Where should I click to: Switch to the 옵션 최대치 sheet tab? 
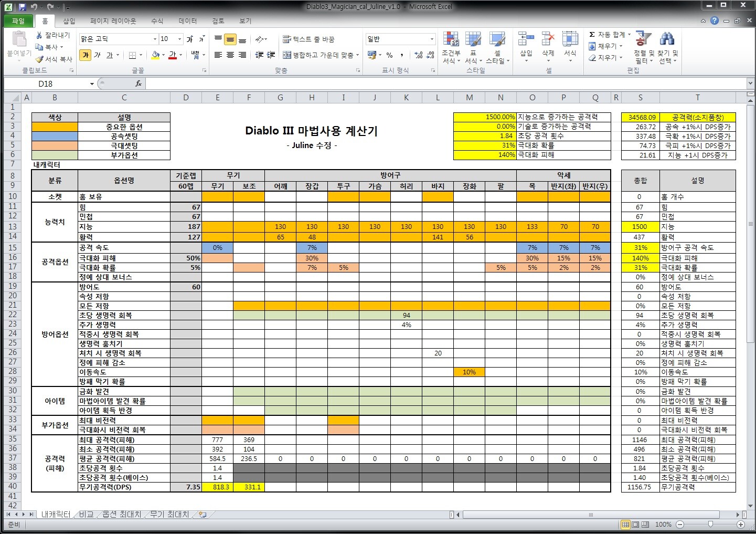[x=121, y=515]
